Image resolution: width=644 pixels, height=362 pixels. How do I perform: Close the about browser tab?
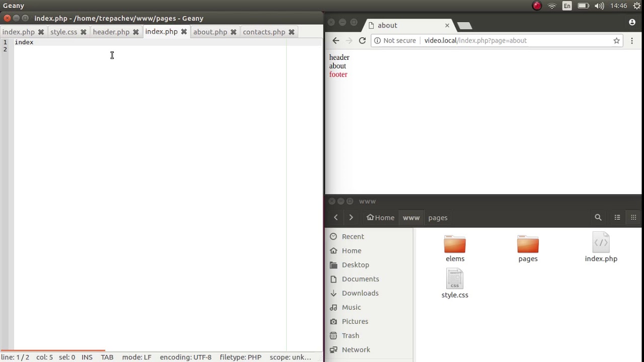pyautogui.click(x=447, y=25)
